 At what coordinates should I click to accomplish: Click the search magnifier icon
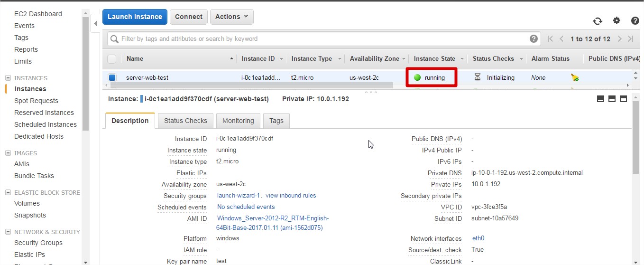click(114, 39)
